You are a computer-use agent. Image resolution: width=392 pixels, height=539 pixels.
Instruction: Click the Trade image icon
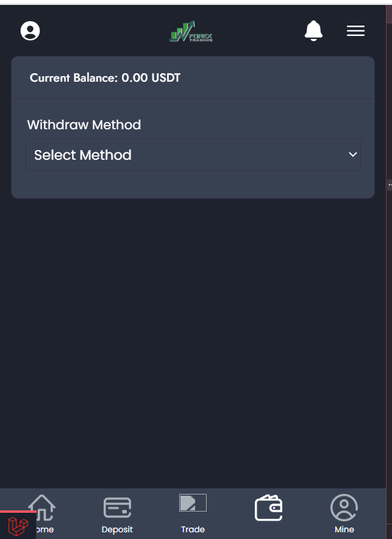click(x=193, y=503)
